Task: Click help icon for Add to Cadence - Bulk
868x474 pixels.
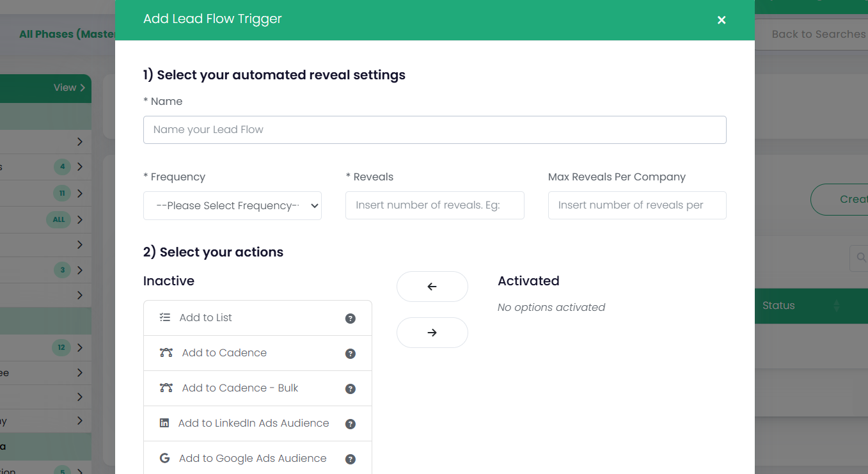Action: [x=351, y=389]
